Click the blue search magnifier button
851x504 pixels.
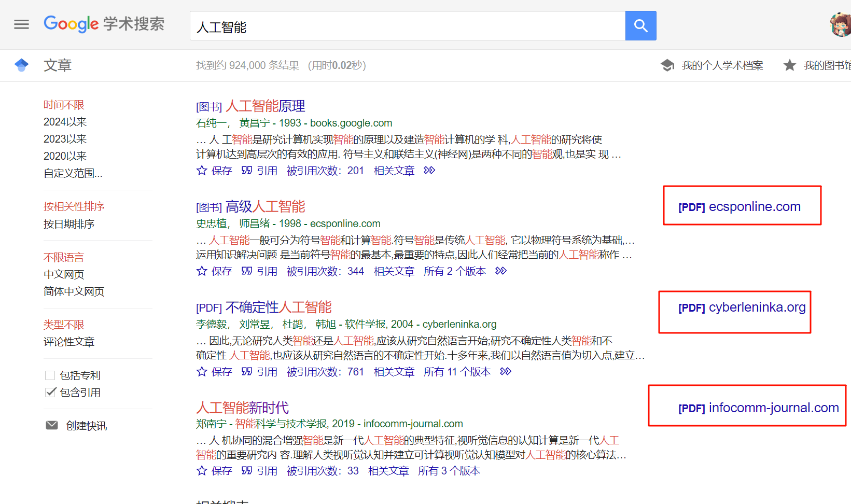(640, 25)
